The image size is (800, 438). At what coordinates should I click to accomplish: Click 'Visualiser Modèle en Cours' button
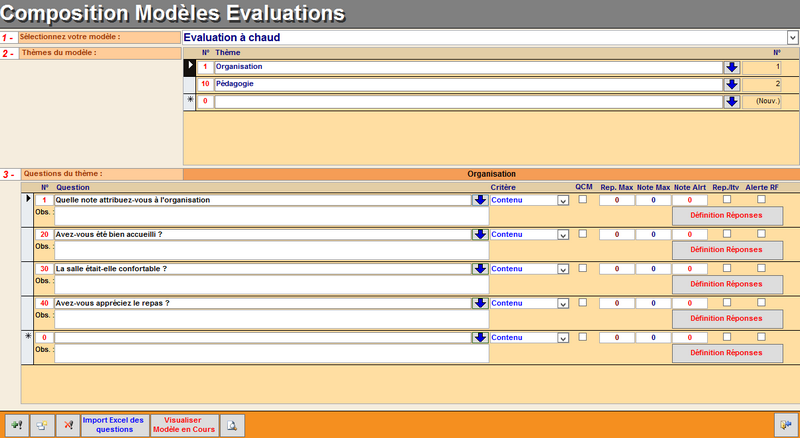[x=183, y=425]
